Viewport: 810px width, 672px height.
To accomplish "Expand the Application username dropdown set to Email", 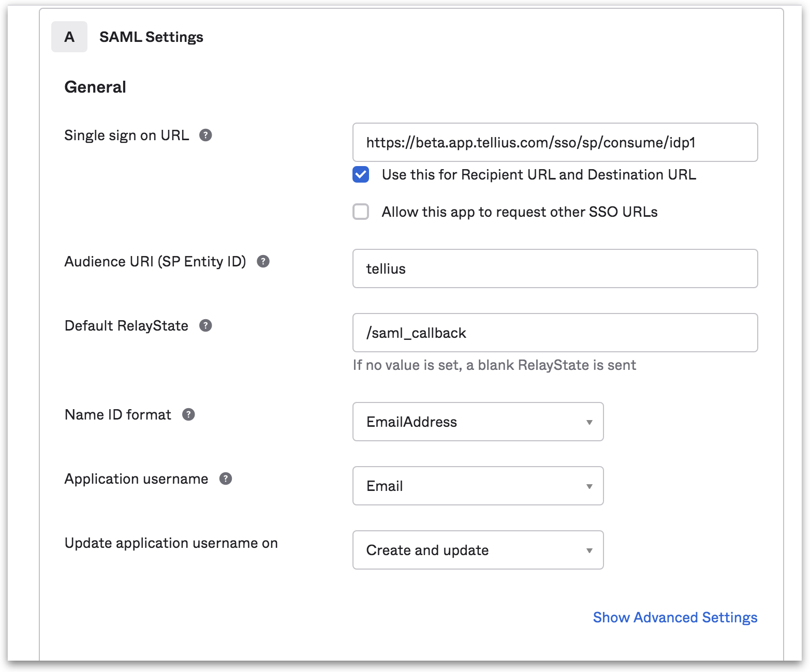I will pyautogui.click(x=478, y=486).
